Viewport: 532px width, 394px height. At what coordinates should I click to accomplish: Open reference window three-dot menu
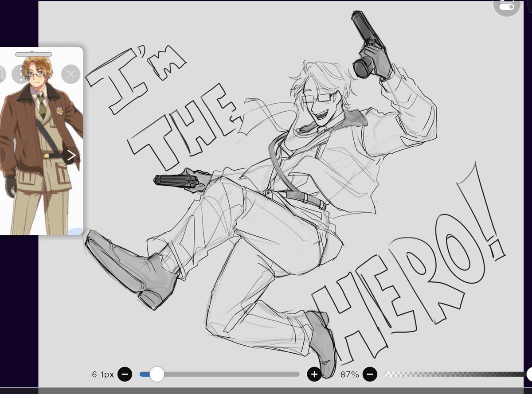[x=20, y=74]
